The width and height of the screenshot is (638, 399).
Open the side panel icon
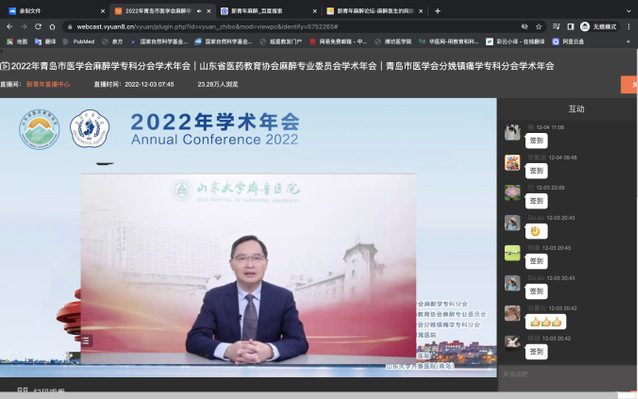pyautogui.click(x=570, y=26)
